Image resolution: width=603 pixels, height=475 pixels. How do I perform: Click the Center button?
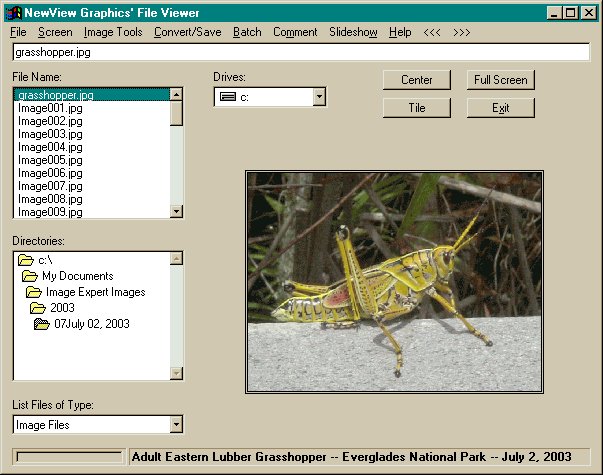click(416, 80)
